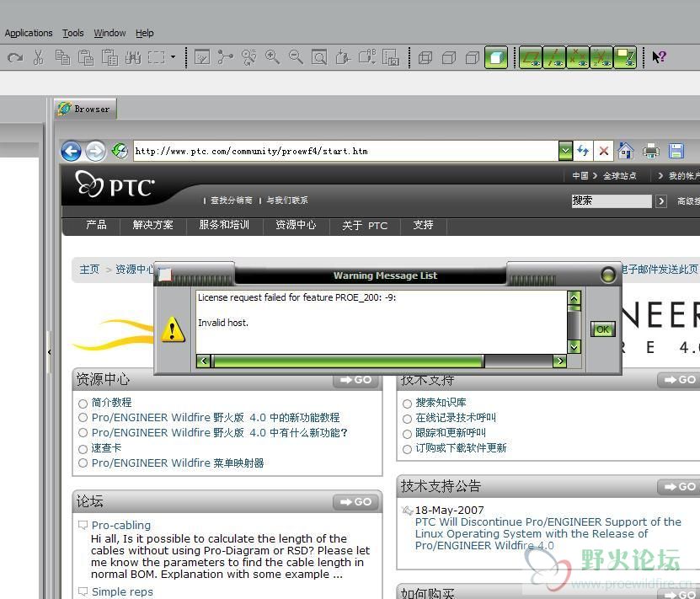Screen dimensions: 700x599
Task: Click the 简介教程 link
Action: pyautogui.click(x=111, y=403)
